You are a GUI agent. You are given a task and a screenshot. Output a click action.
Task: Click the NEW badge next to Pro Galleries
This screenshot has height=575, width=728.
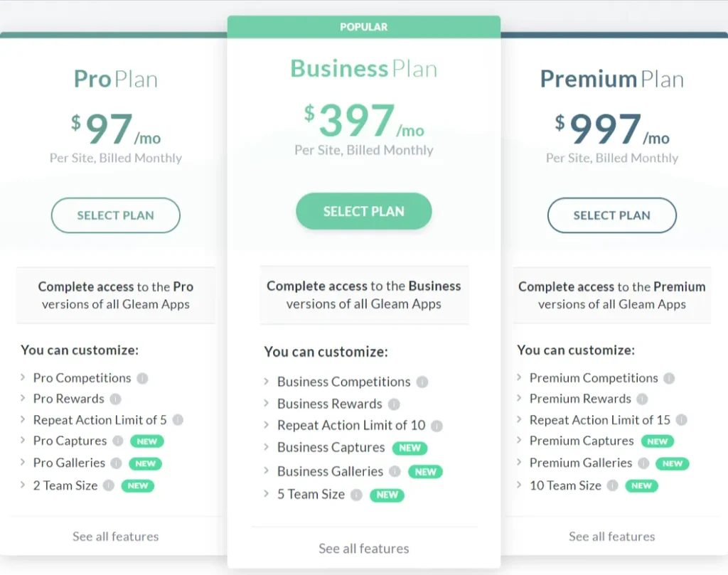[145, 463]
